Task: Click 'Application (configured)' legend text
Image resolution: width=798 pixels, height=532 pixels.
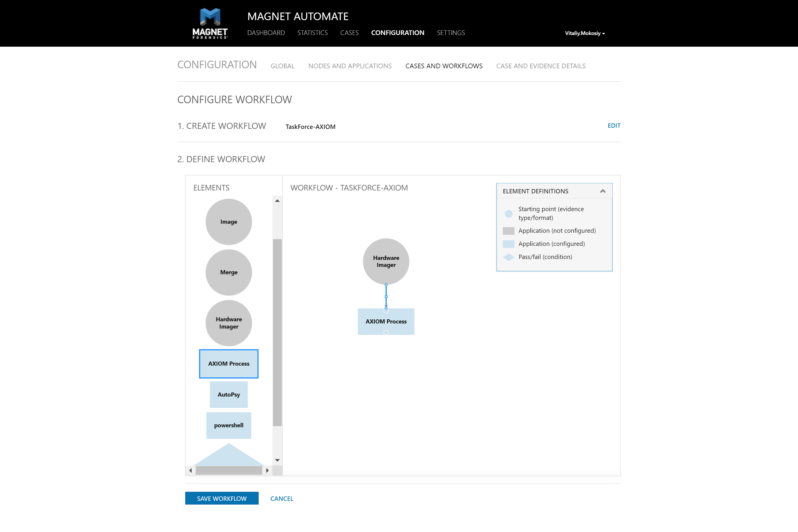Action: click(552, 244)
